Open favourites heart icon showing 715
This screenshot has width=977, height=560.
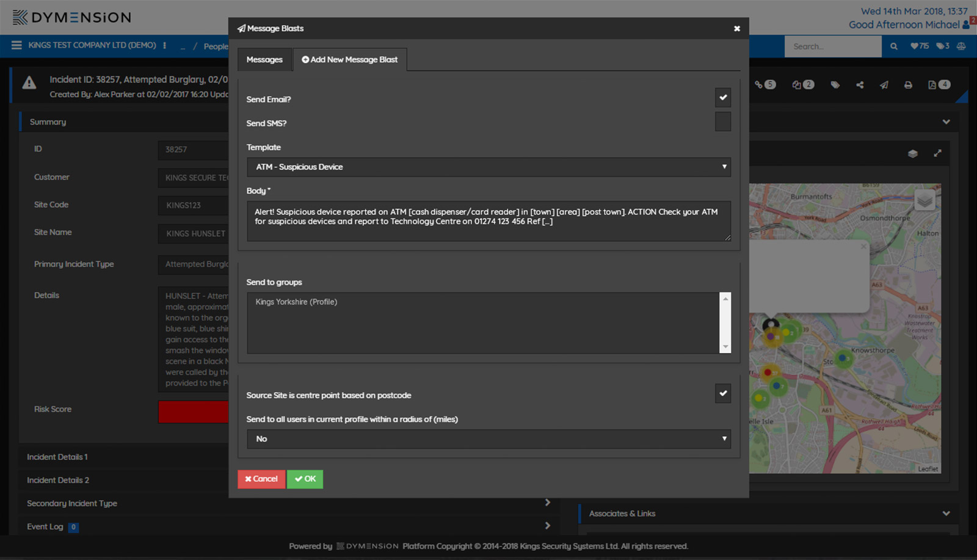click(919, 46)
